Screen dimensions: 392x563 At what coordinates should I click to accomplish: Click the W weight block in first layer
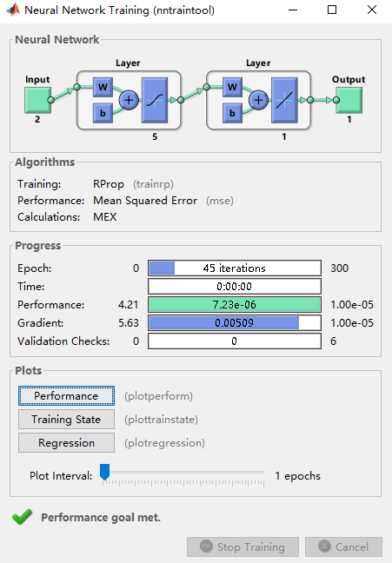(x=103, y=87)
